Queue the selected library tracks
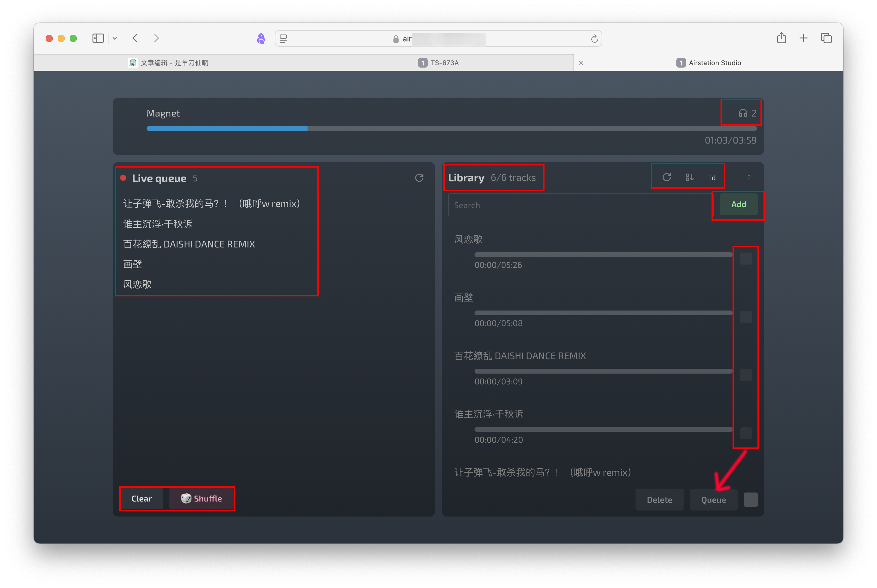This screenshot has width=877, height=588. click(x=713, y=500)
